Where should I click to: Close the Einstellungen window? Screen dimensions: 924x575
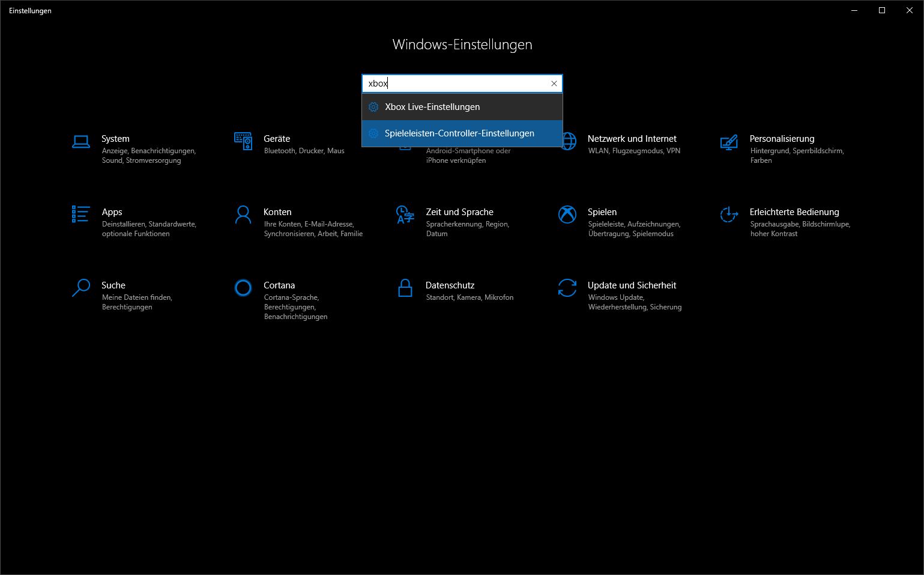(910, 10)
